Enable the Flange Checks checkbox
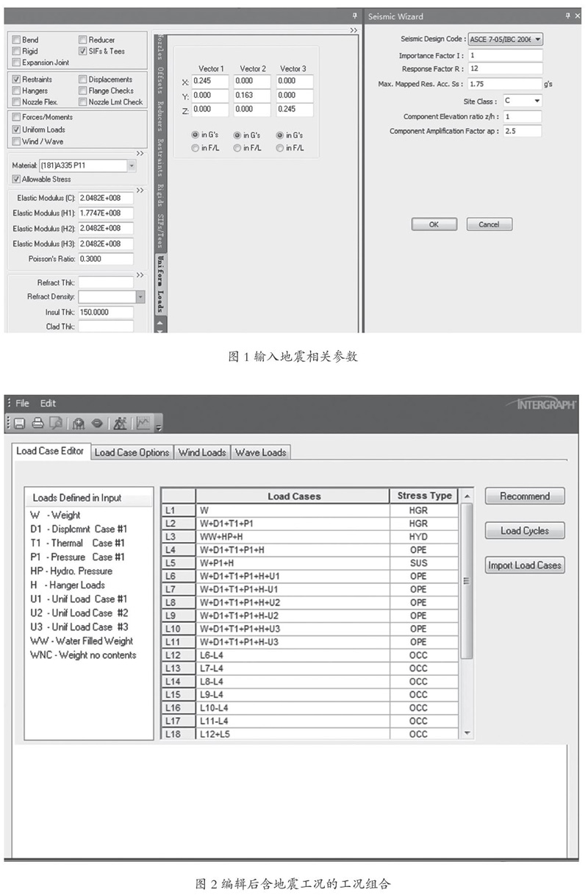Viewport: 588px width, 895px height. click(83, 90)
